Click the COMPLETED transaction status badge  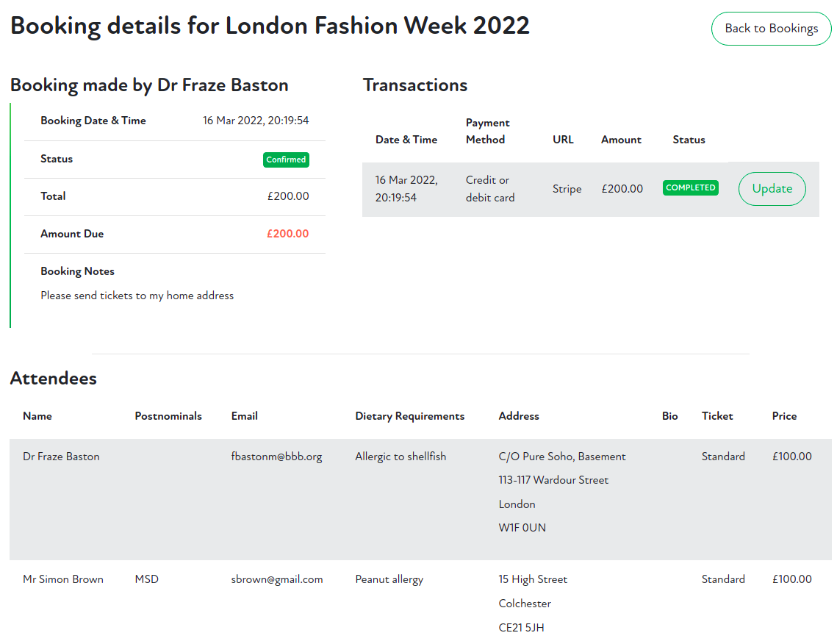pyautogui.click(x=690, y=187)
